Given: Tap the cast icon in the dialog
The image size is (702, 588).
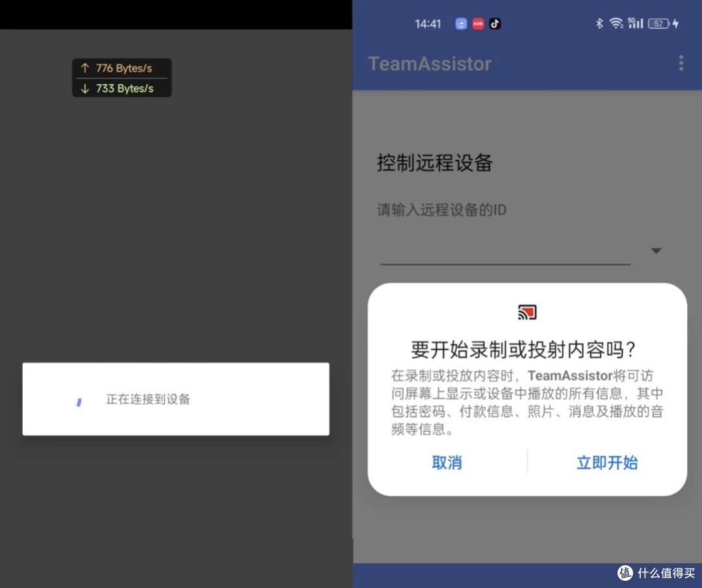Looking at the screenshot, I should 527,312.
